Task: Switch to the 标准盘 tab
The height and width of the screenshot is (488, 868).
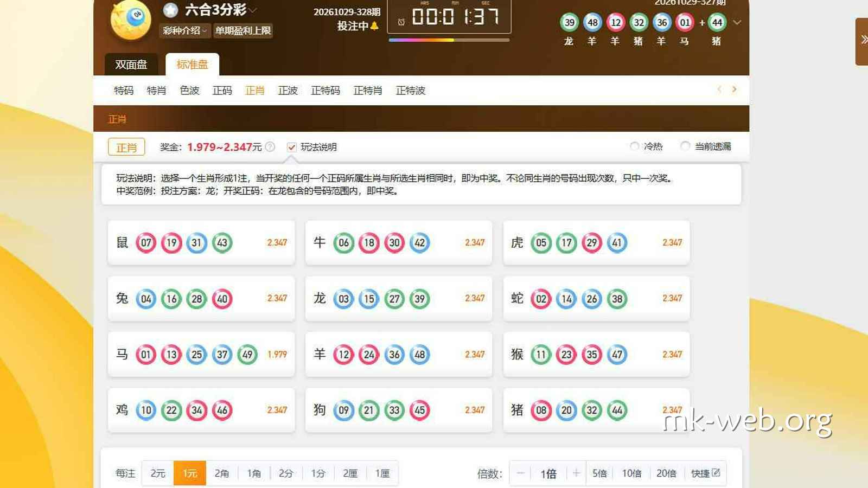Action: [192, 65]
